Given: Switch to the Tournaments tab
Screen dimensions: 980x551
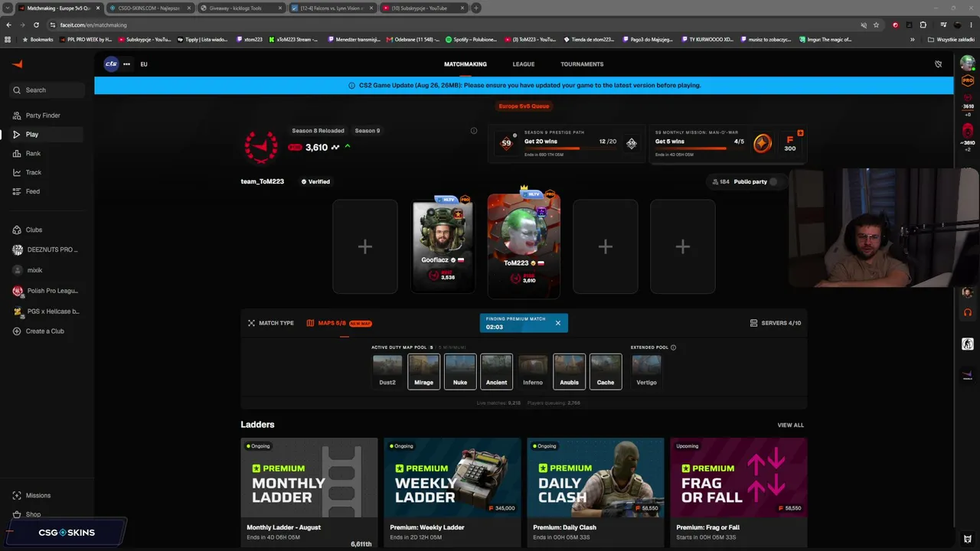Looking at the screenshot, I should coord(582,64).
